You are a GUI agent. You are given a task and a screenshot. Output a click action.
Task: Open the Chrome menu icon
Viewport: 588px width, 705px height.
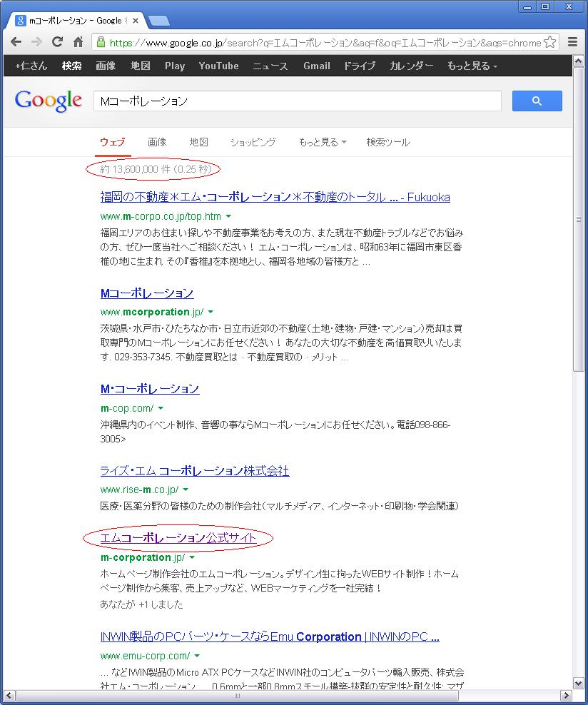pyautogui.click(x=572, y=42)
